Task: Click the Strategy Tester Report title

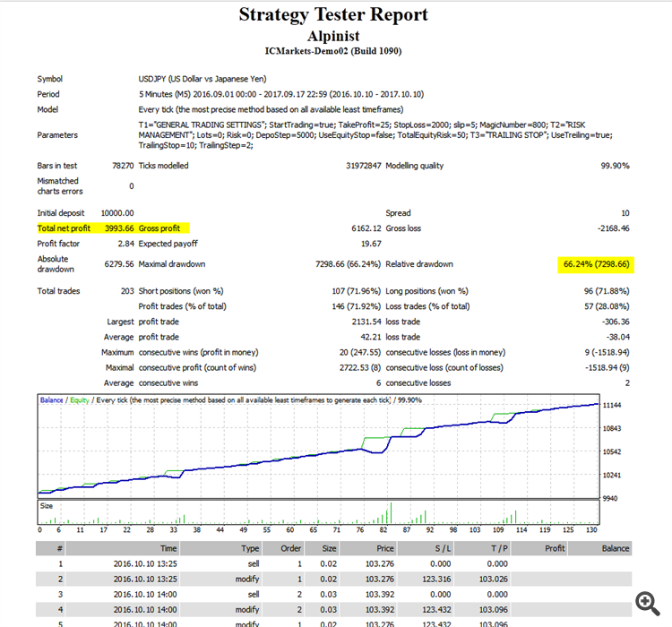Action: (x=333, y=14)
